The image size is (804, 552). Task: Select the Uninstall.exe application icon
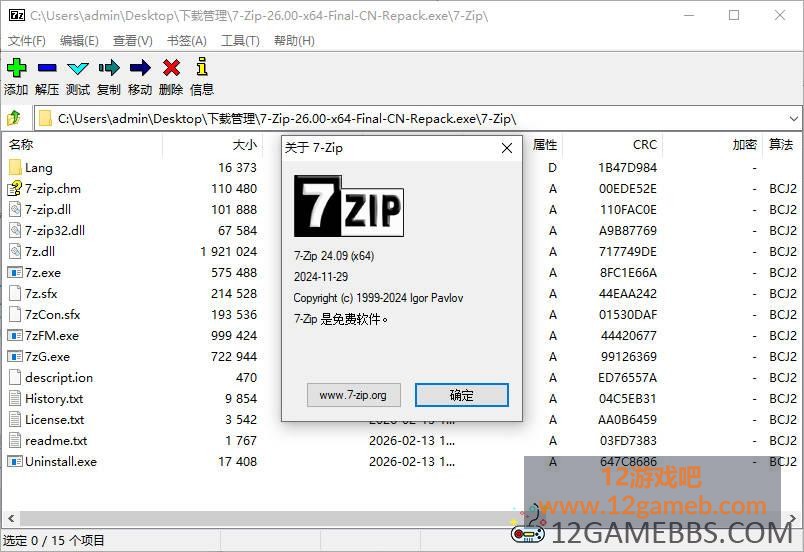(15, 461)
